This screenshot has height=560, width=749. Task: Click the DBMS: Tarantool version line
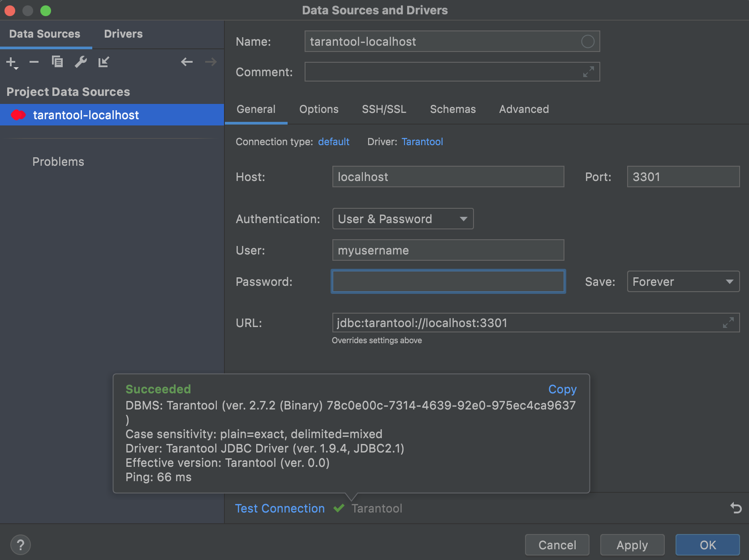click(x=350, y=405)
